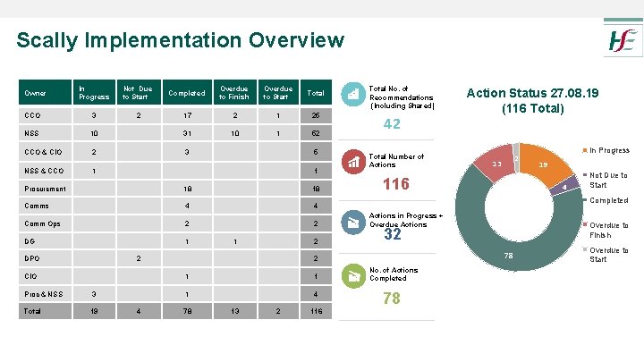Image resolution: width=644 pixels, height=362 pixels.
Task: Click the Actions in Progress + Overdue label
Action: point(406,220)
